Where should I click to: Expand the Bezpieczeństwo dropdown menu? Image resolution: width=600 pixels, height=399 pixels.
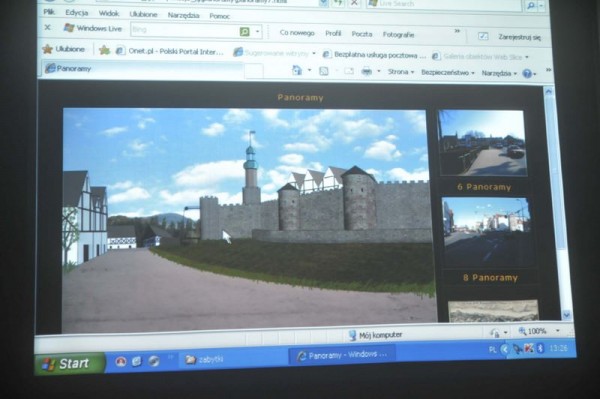pyautogui.click(x=448, y=72)
